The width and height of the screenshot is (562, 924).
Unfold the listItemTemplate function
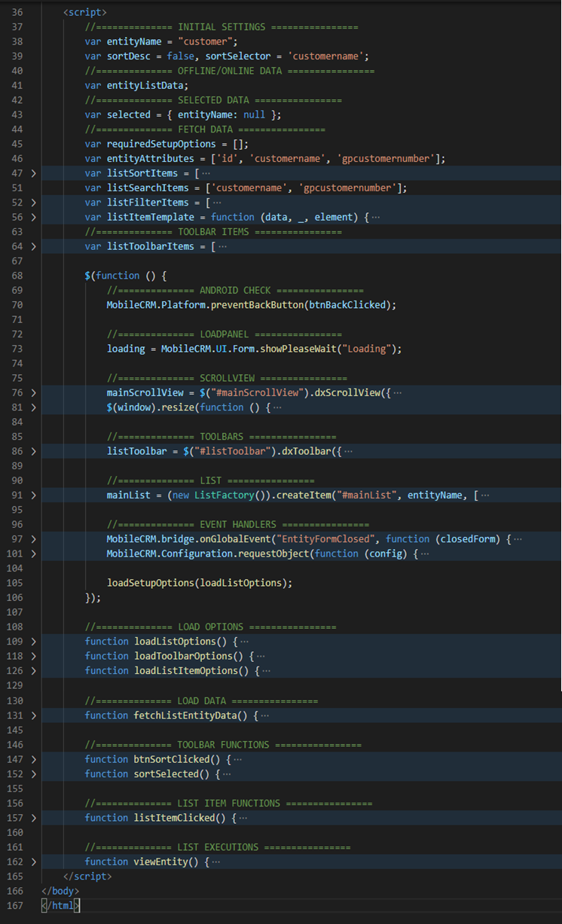tap(33, 217)
